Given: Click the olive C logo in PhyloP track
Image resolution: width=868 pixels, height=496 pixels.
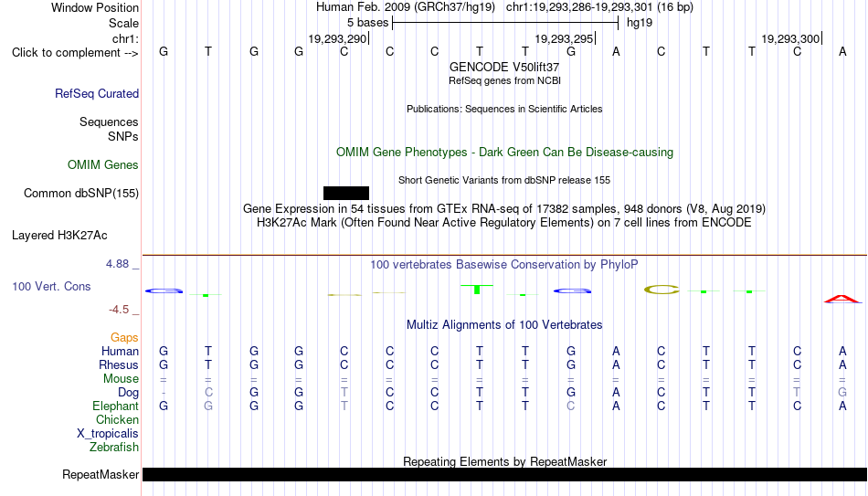Looking at the screenshot, I should click(x=662, y=289).
